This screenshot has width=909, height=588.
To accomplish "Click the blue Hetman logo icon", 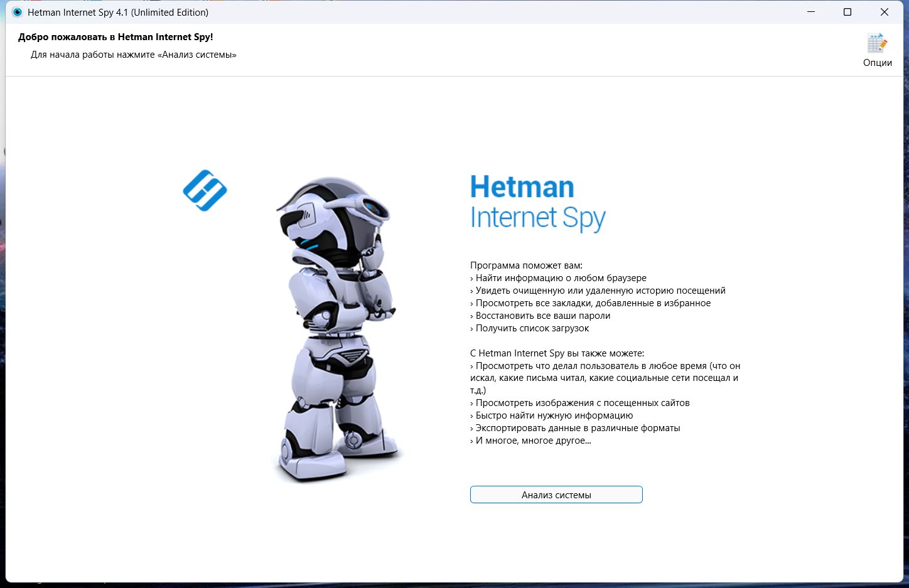I will point(205,190).
